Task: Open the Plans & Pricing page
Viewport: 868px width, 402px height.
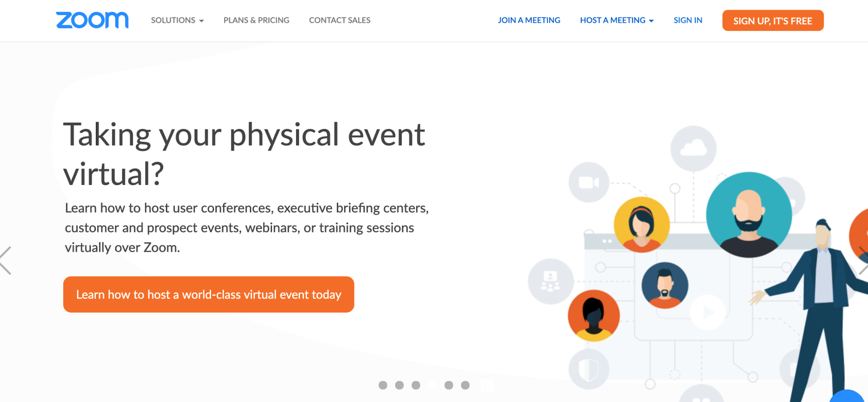Action: 256,20
